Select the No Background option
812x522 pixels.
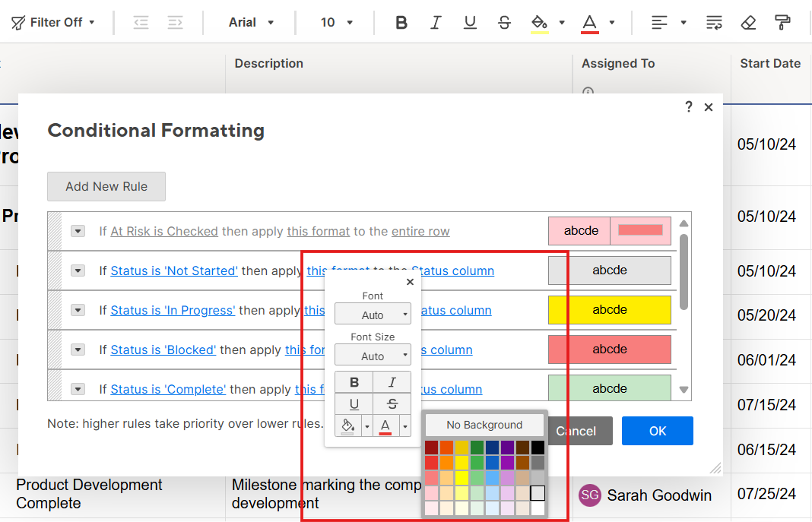[484, 425]
